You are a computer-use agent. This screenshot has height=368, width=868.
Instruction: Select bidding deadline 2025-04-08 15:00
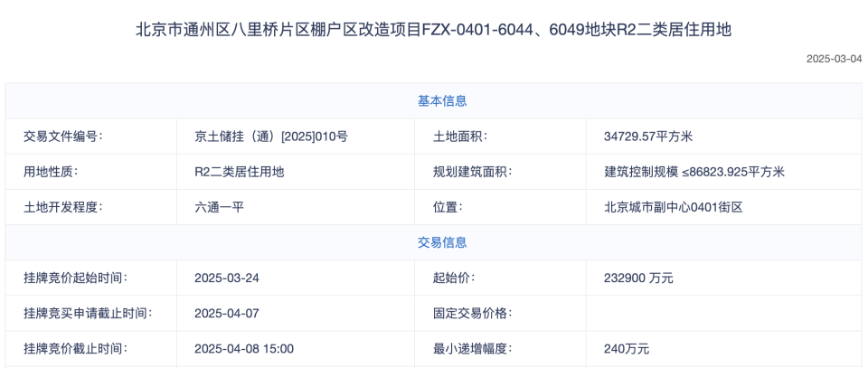pyautogui.click(x=244, y=349)
